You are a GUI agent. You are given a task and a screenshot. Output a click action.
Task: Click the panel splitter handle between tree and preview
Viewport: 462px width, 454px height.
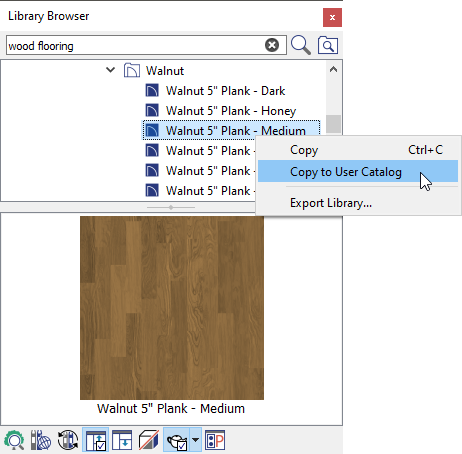click(171, 207)
